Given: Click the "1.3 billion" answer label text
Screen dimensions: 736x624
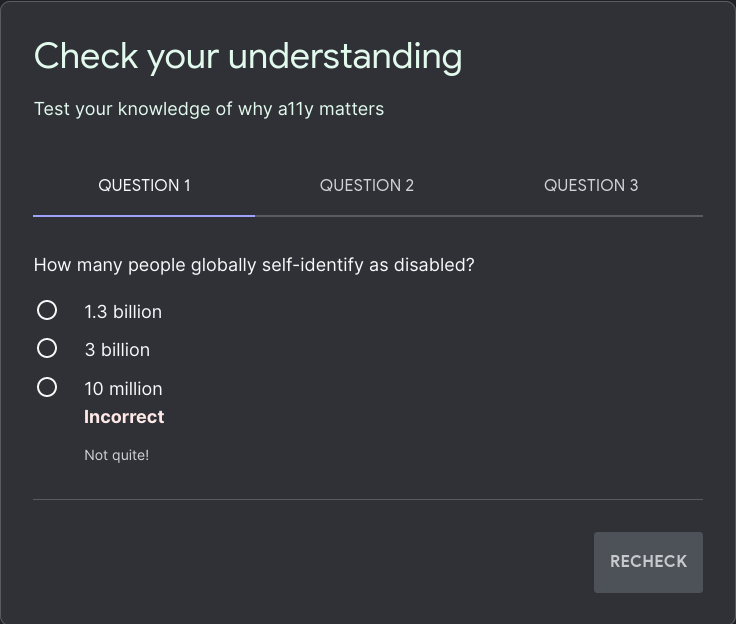Looking at the screenshot, I should tap(123, 312).
